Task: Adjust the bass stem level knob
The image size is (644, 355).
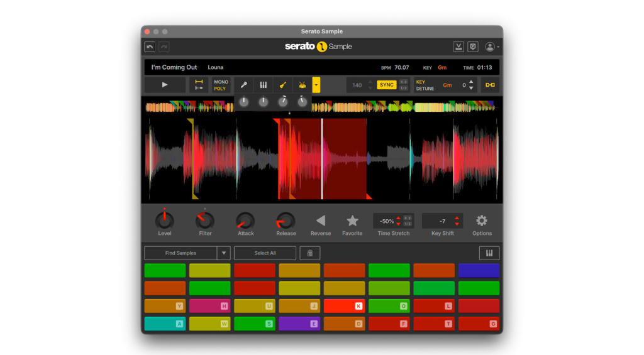Action: [x=282, y=102]
